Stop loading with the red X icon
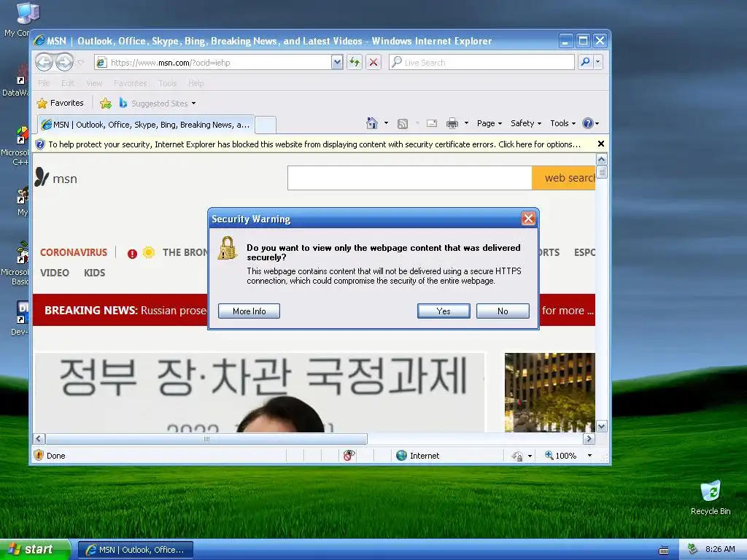 [373, 62]
